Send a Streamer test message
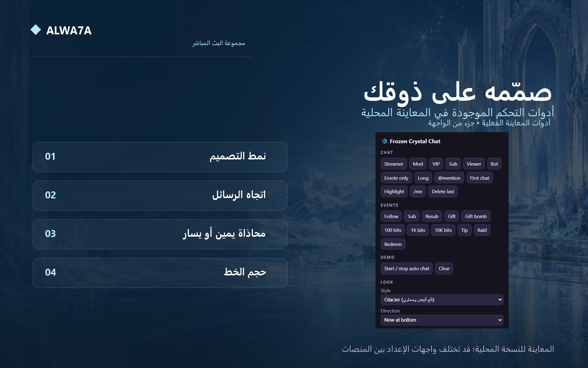This screenshot has width=588, height=368. [x=394, y=164]
